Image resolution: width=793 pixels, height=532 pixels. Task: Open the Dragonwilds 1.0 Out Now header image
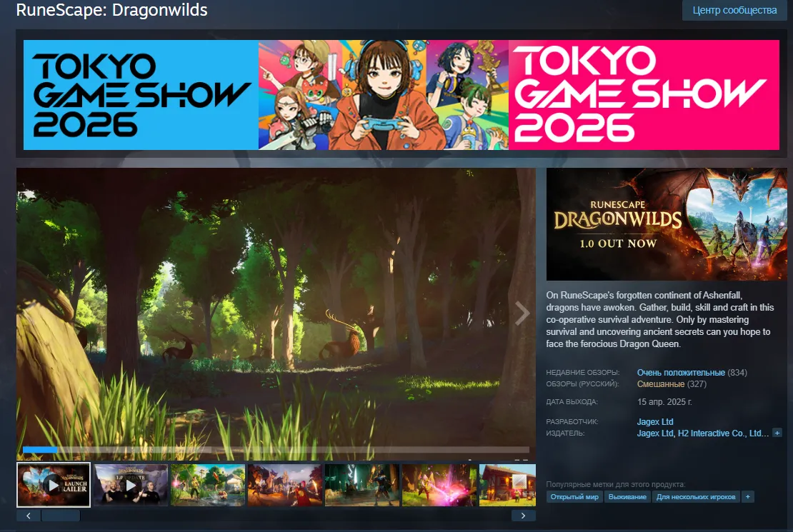click(667, 224)
